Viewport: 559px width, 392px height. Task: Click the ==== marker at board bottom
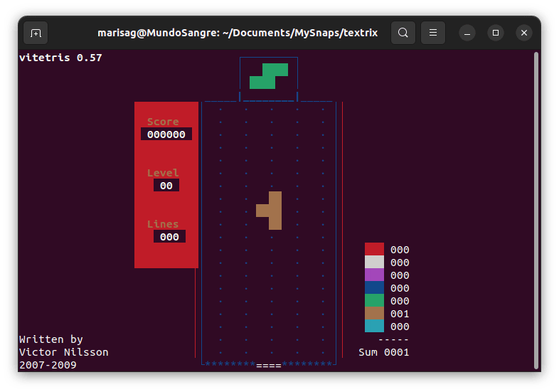(x=269, y=365)
